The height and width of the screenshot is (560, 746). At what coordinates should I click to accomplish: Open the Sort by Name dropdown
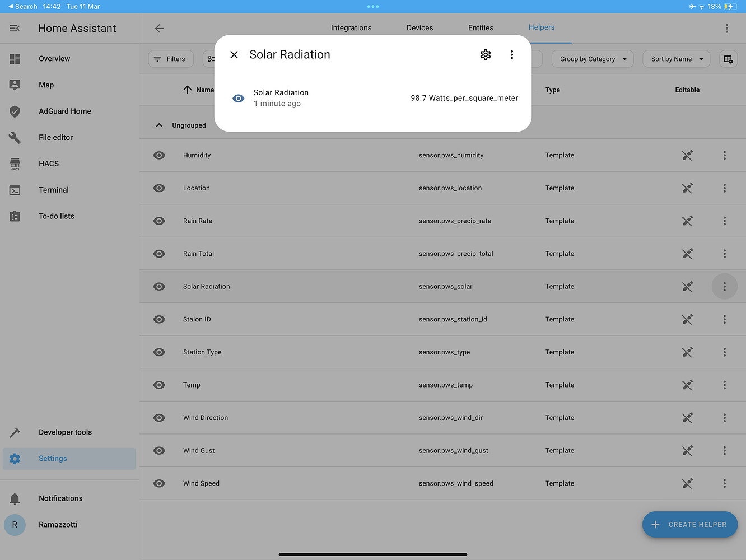click(676, 58)
